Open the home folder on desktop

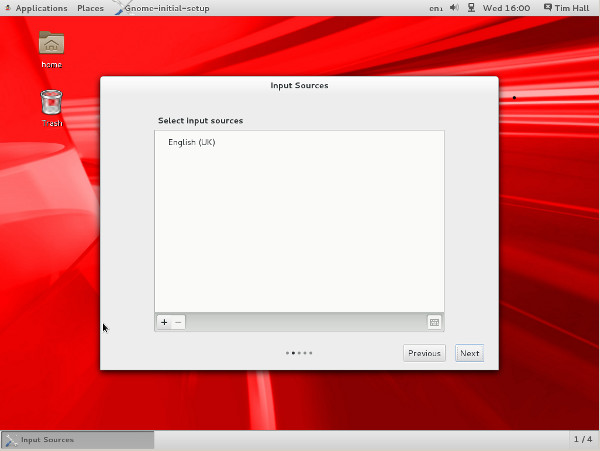point(51,50)
